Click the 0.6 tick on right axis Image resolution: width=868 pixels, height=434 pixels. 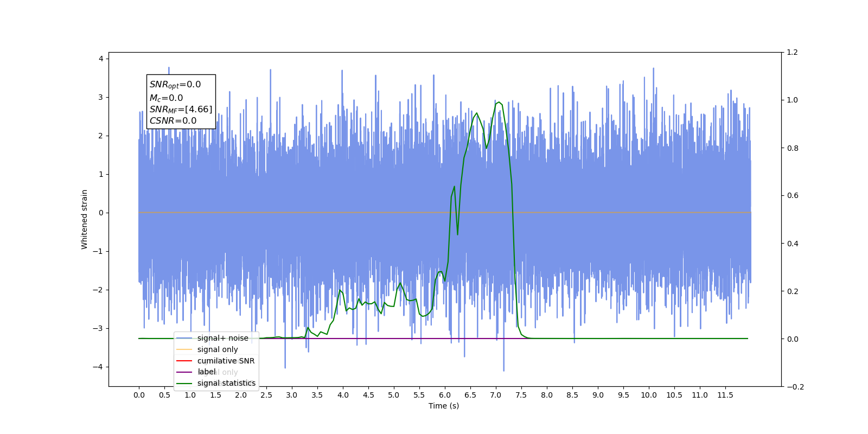(x=793, y=196)
